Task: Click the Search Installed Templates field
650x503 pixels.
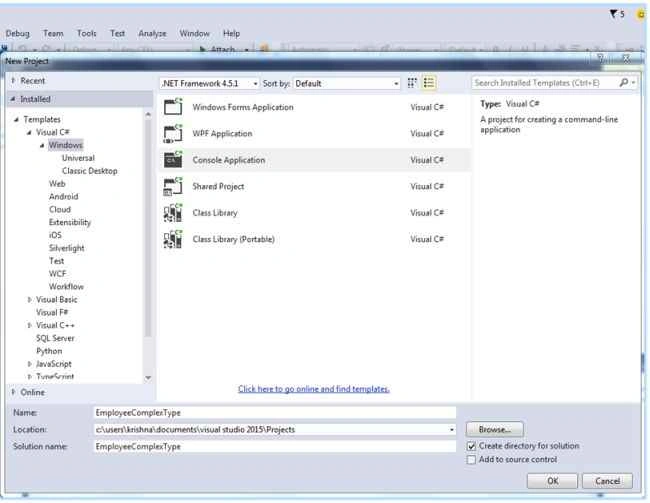Action: point(544,83)
